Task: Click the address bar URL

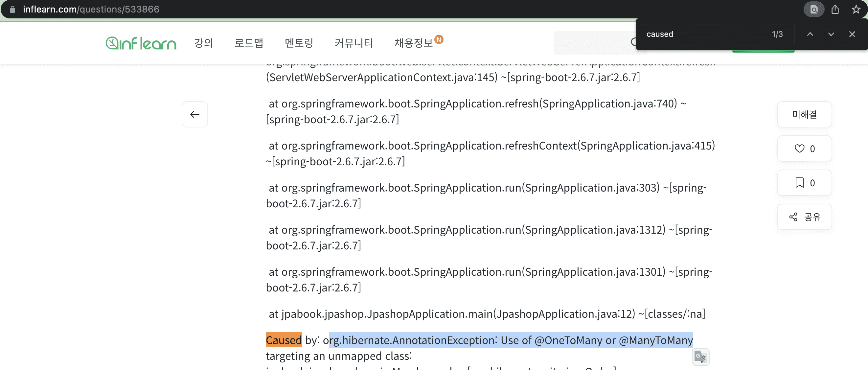Action: (x=91, y=10)
